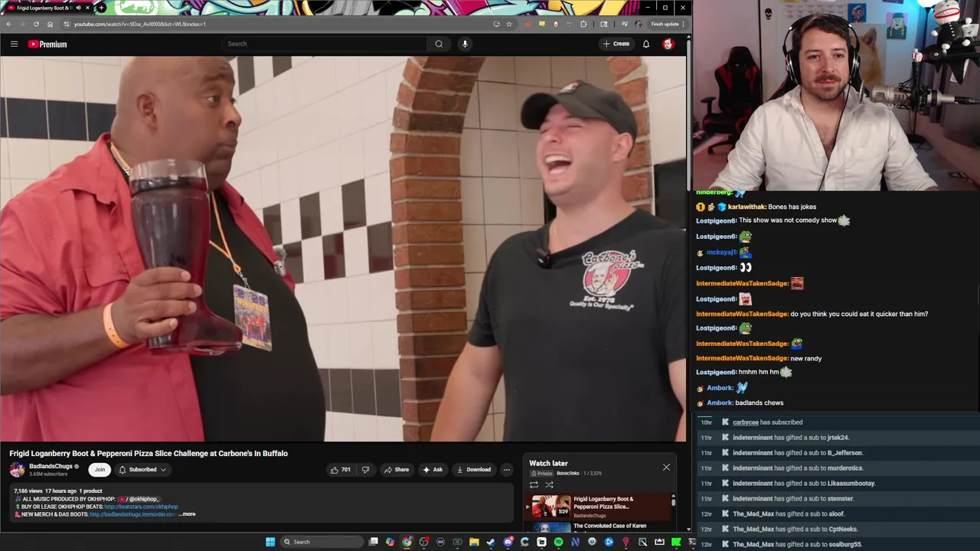
Task: Open the BadlandsChugs channel avatar
Action: pyautogui.click(x=17, y=469)
